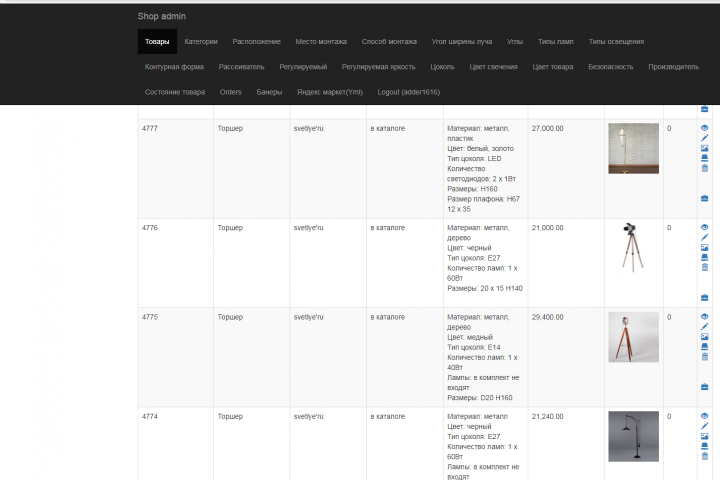Open Цвет свечения section
Viewport: 720px width, 480px height.
point(493,67)
